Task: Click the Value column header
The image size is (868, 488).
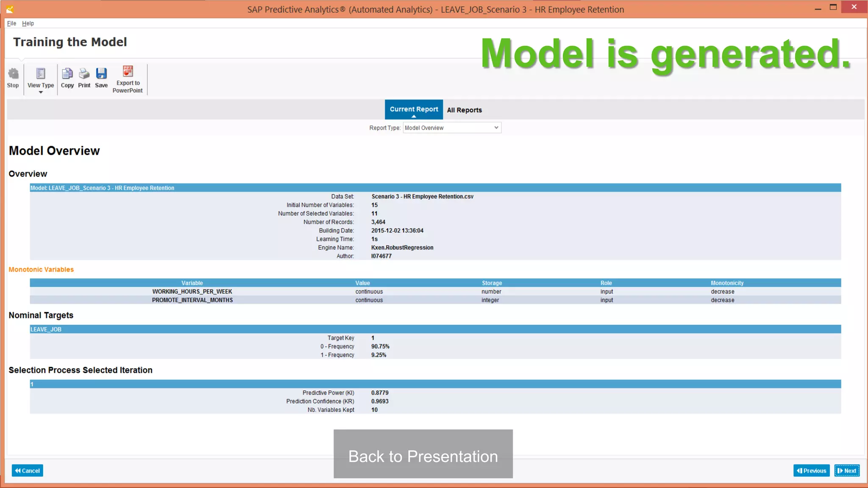Action: pyautogui.click(x=362, y=283)
